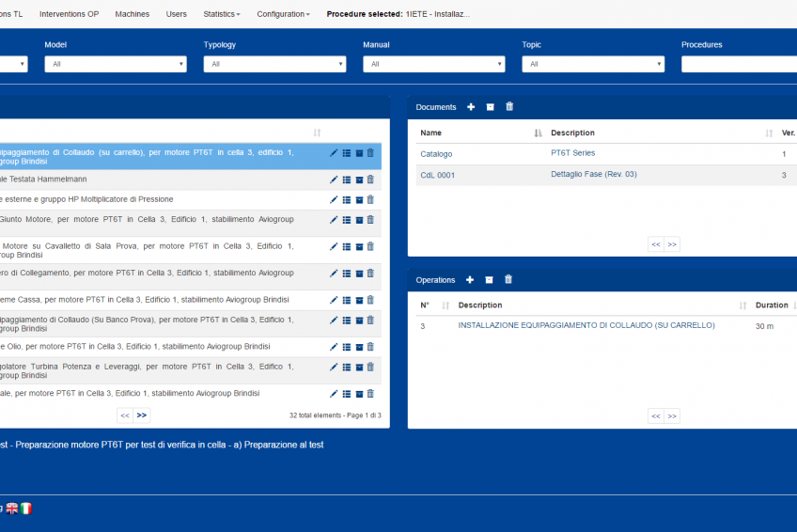Image resolution: width=797 pixels, height=532 pixels.
Task: Go to next page of procedures list
Action: 142,415
